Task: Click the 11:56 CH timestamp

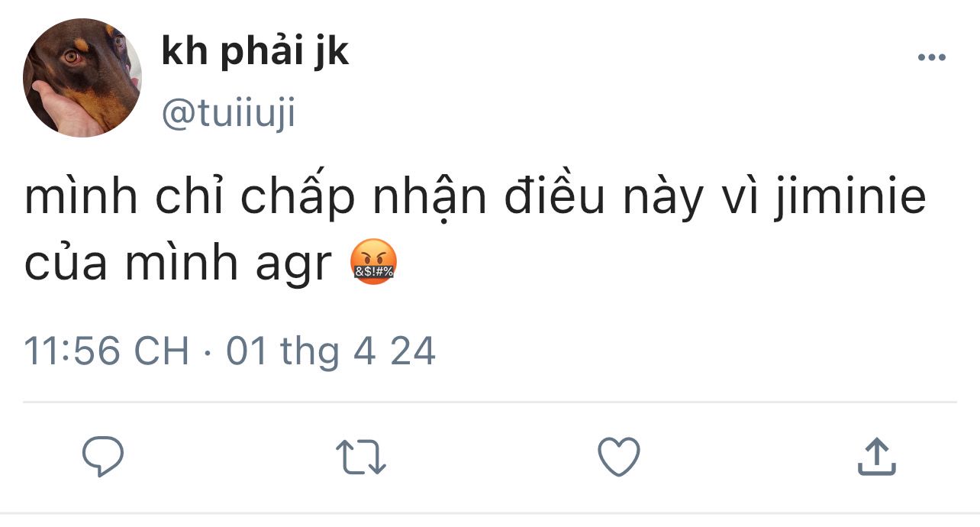Action: click(x=107, y=352)
